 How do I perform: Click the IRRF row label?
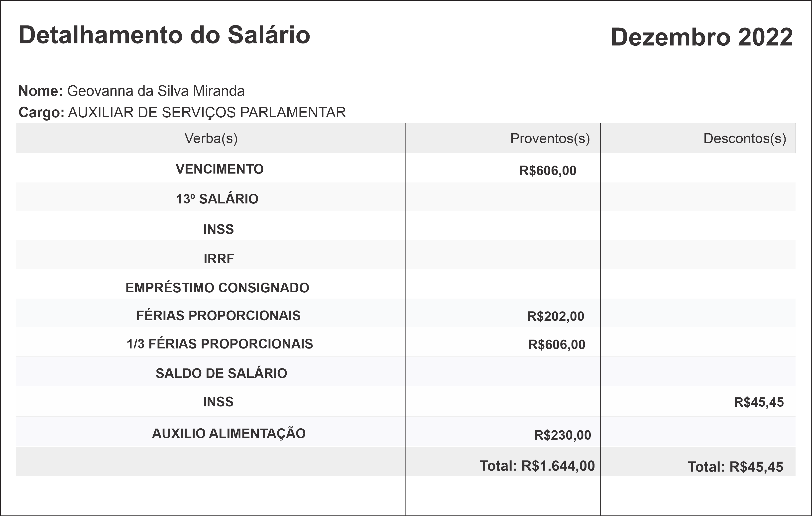click(x=219, y=259)
